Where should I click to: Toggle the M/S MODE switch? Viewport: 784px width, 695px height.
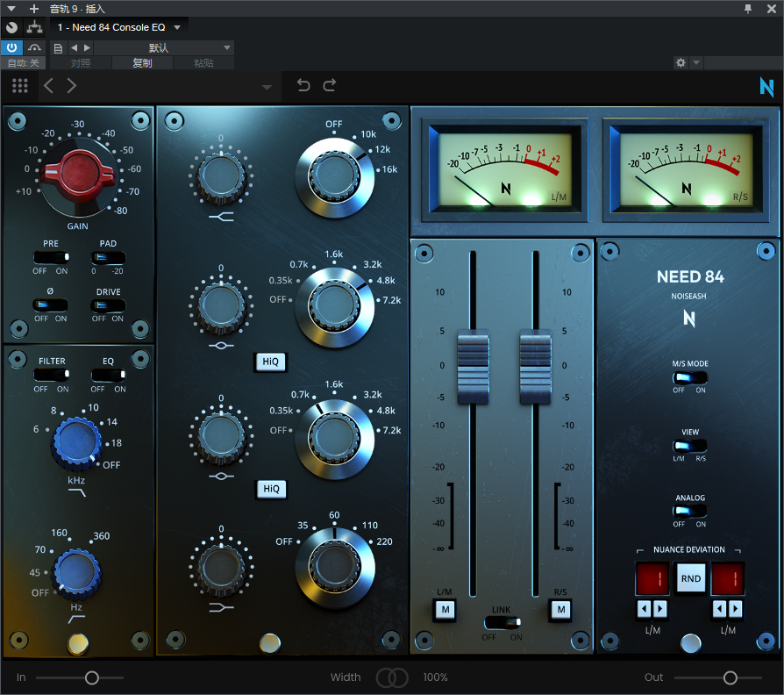pyautogui.click(x=689, y=377)
